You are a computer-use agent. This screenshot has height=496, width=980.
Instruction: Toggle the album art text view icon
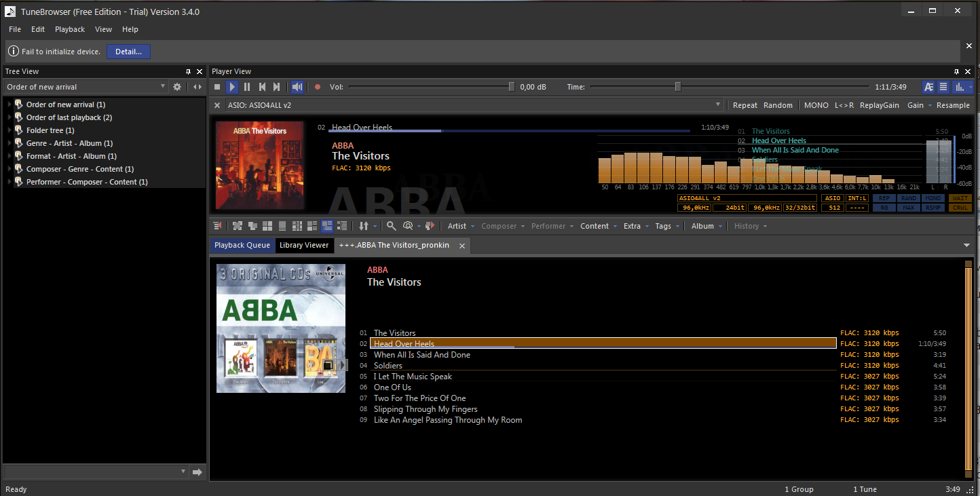click(928, 87)
